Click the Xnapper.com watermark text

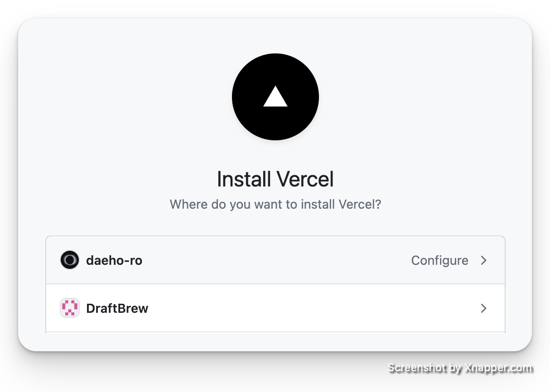tap(497, 368)
